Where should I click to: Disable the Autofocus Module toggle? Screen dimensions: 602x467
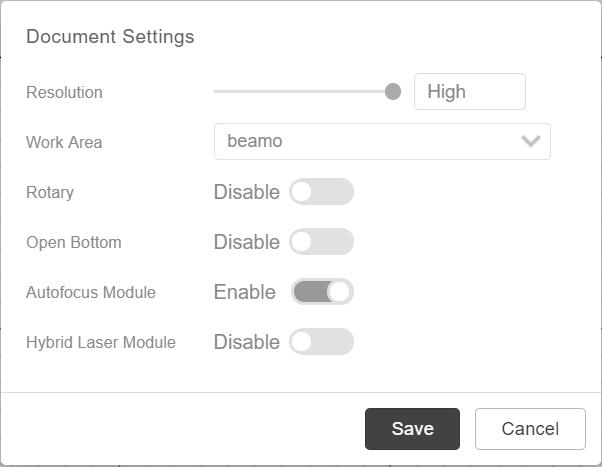click(322, 292)
